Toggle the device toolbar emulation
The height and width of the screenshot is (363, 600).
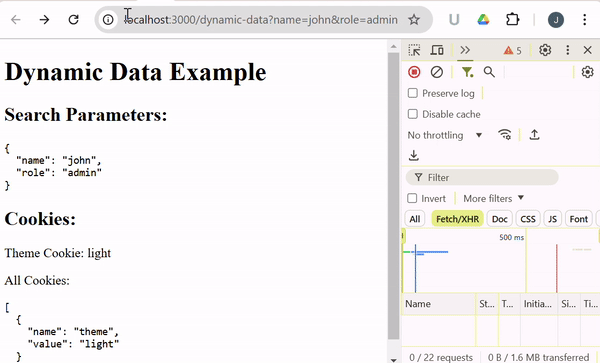tap(437, 50)
